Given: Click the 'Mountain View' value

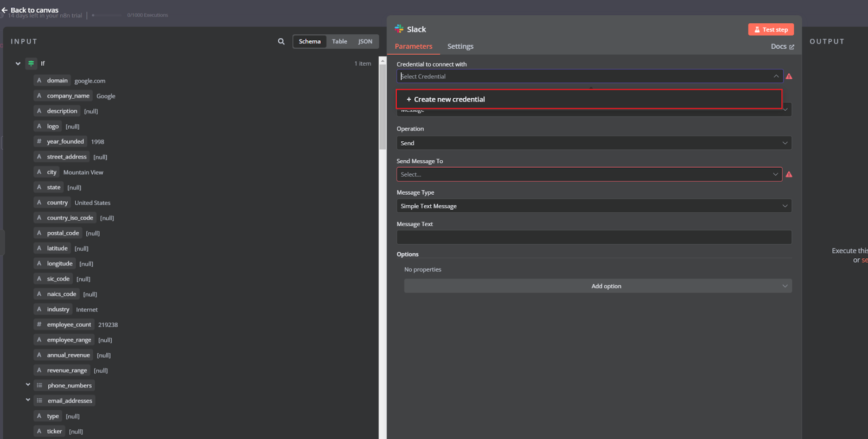Looking at the screenshot, I should (x=83, y=173).
